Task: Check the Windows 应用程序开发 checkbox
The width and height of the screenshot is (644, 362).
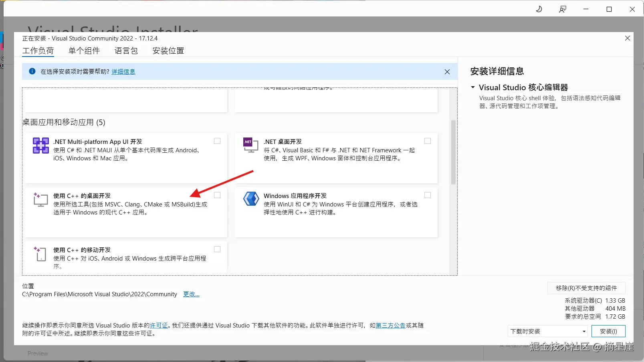Action: (x=428, y=195)
